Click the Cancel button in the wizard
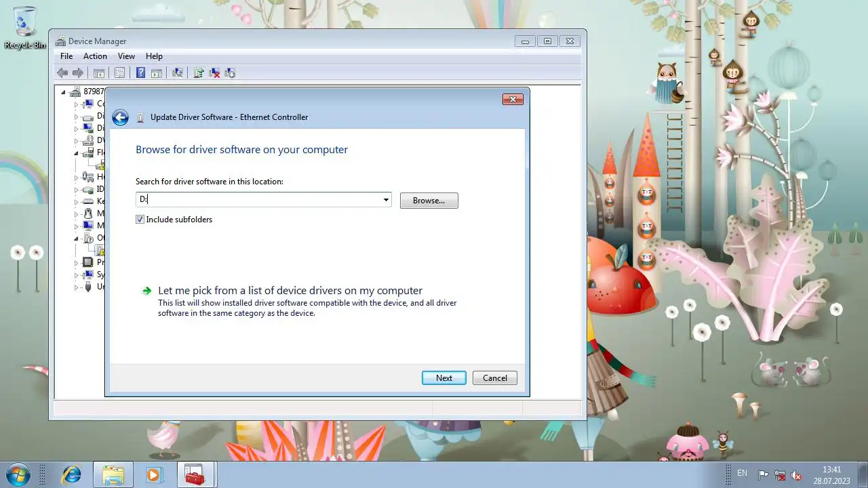Image resolution: width=868 pixels, height=488 pixels. pos(495,378)
